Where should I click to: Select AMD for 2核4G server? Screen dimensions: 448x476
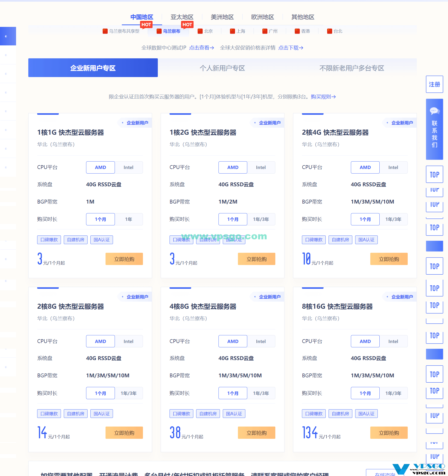point(365,167)
